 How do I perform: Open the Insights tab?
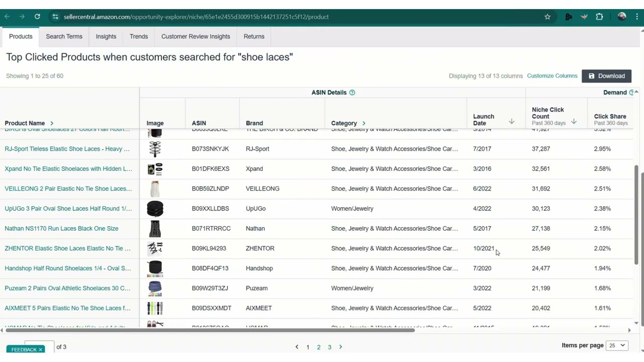[106, 36]
